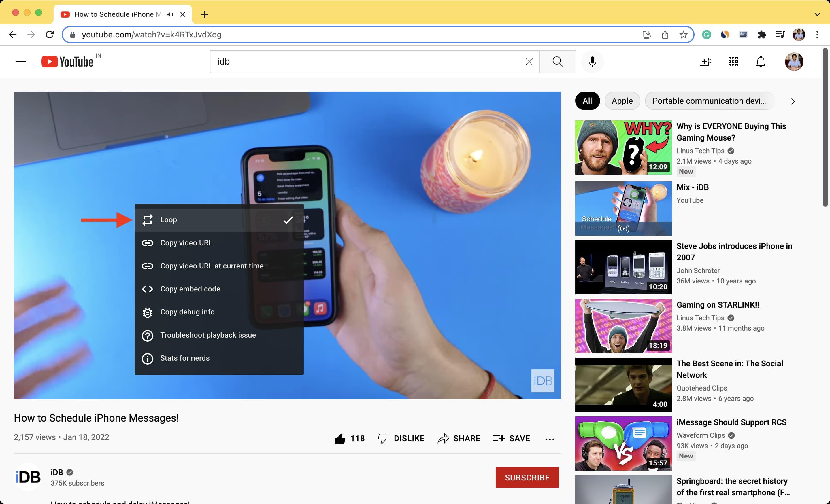
Task: Click the search magnifier button
Action: coord(557,62)
